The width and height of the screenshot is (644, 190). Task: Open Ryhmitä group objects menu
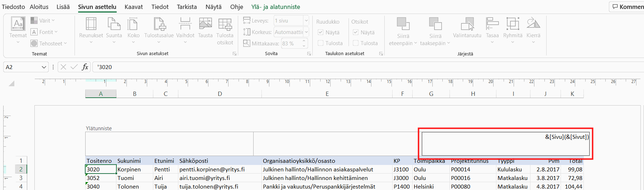click(x=513, y=30)
